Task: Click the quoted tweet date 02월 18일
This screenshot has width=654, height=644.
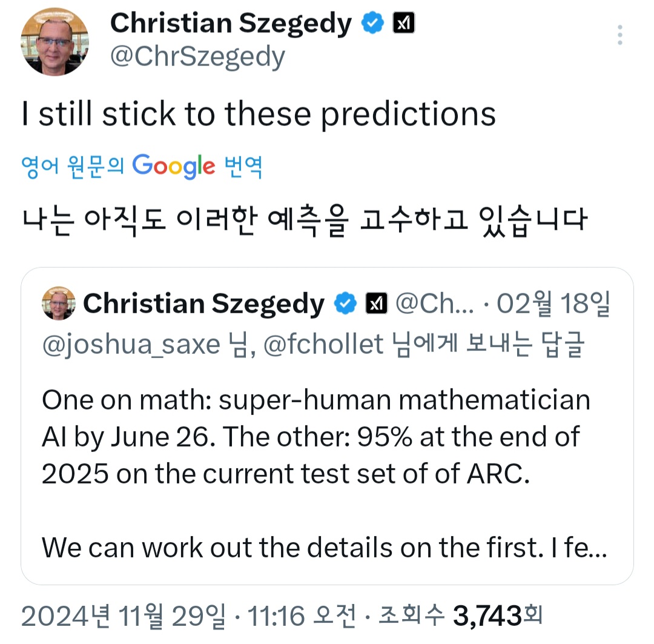Action: (x=553, y=304)
